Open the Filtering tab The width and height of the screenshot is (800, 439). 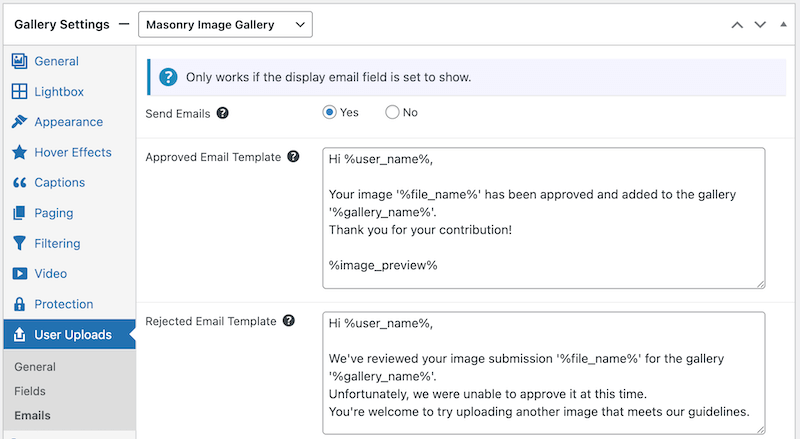click(69, 243)
